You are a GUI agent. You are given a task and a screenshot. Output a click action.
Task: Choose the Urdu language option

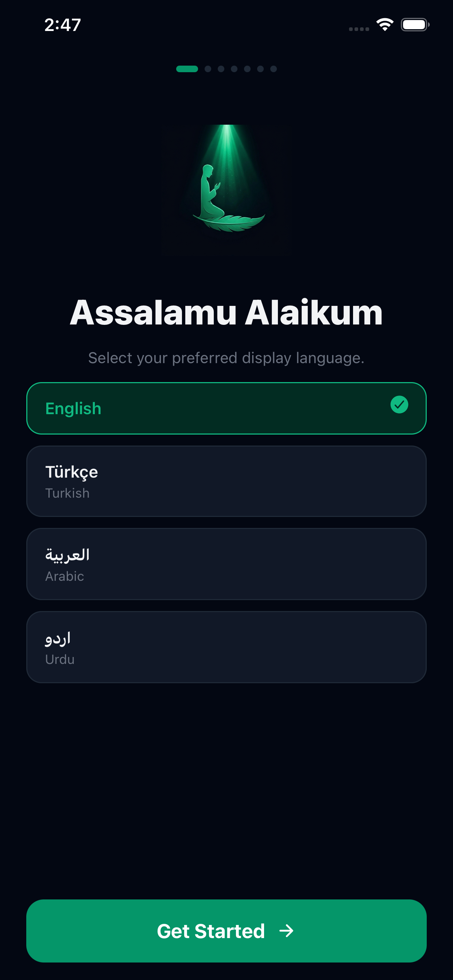tap(226, 647)
